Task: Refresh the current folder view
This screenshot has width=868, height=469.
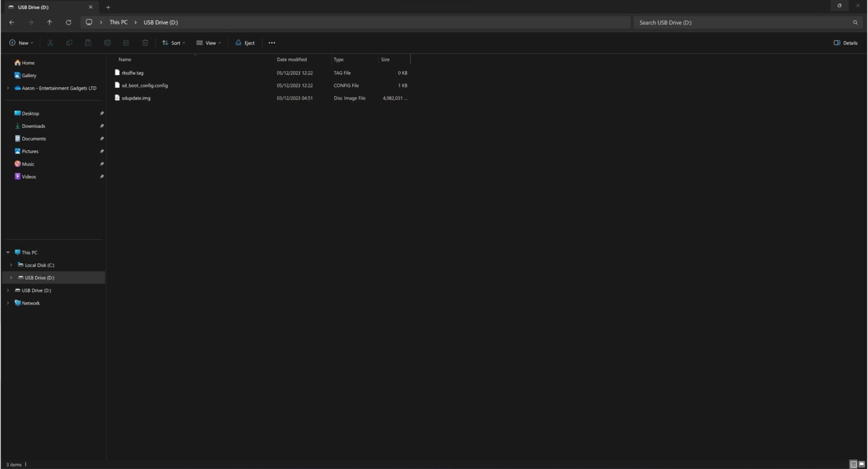Action: (68, 22)
